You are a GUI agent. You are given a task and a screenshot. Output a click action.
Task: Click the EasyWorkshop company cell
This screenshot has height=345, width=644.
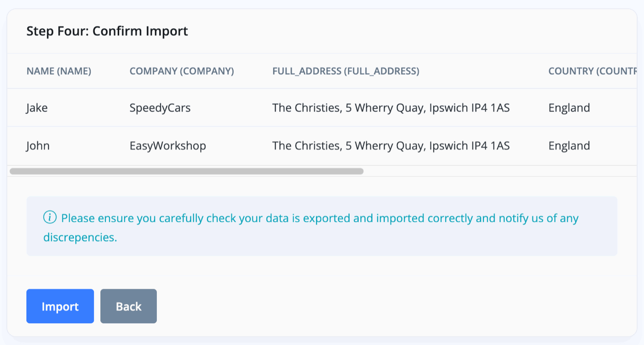168,146
